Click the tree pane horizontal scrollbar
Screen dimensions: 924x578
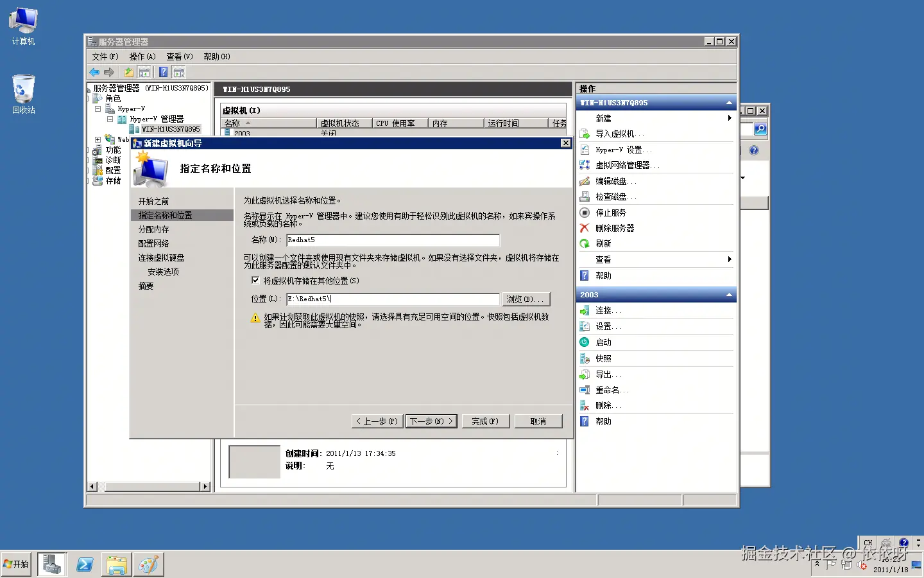[149, 487]
